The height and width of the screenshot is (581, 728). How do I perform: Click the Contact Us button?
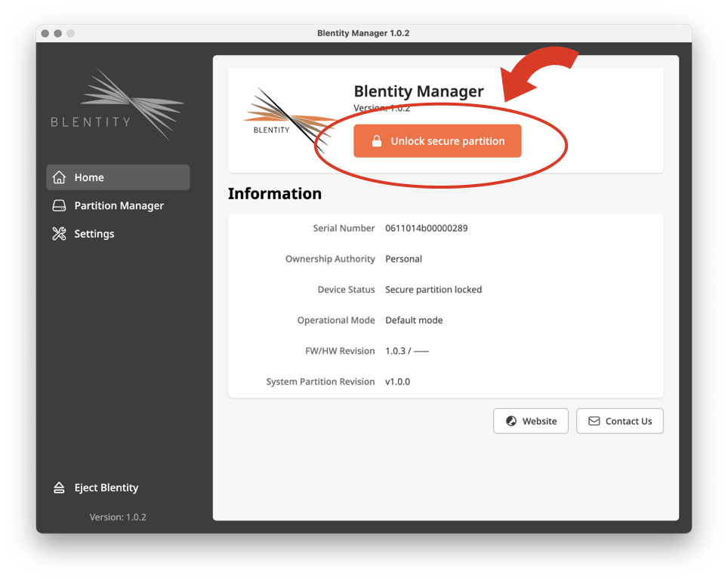point(620,421)
